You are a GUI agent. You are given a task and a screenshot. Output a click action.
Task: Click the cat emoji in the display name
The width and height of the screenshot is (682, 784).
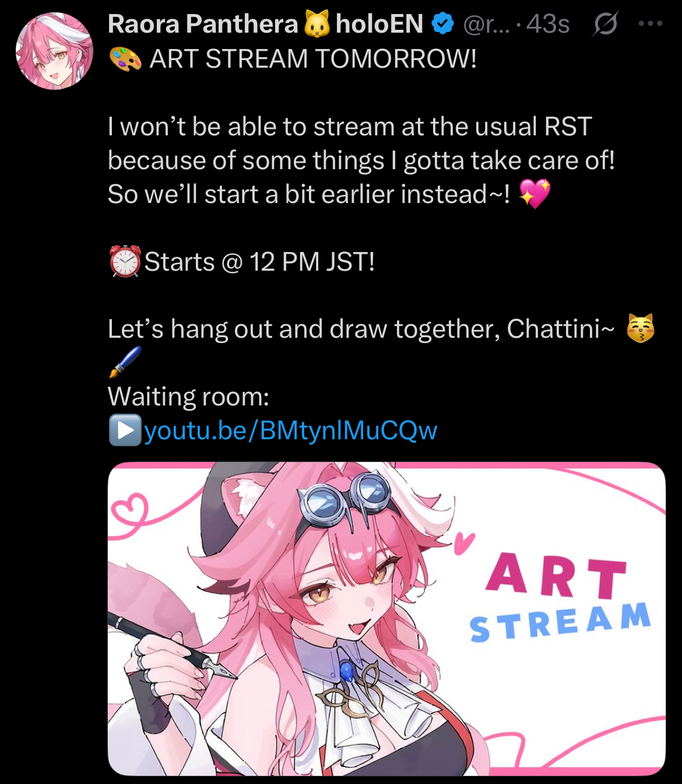317,24
